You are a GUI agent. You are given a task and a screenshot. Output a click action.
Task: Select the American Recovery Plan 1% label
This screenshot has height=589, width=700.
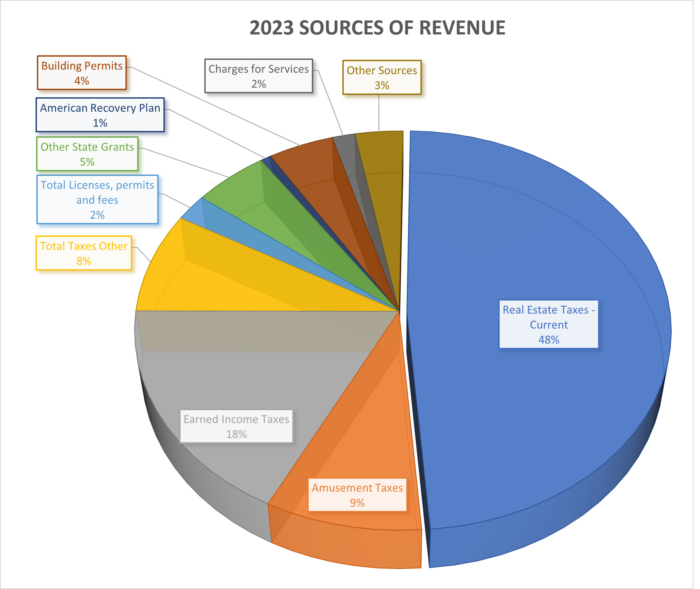[100, 115]
